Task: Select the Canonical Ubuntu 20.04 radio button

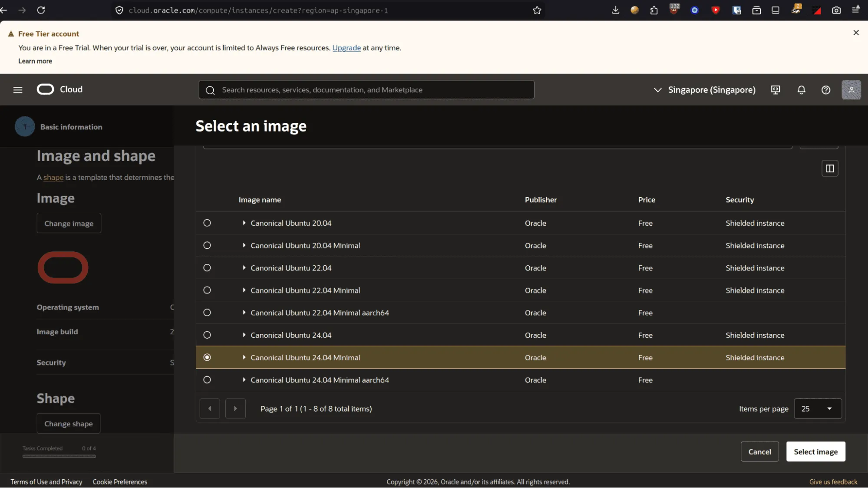Action: 207,223
